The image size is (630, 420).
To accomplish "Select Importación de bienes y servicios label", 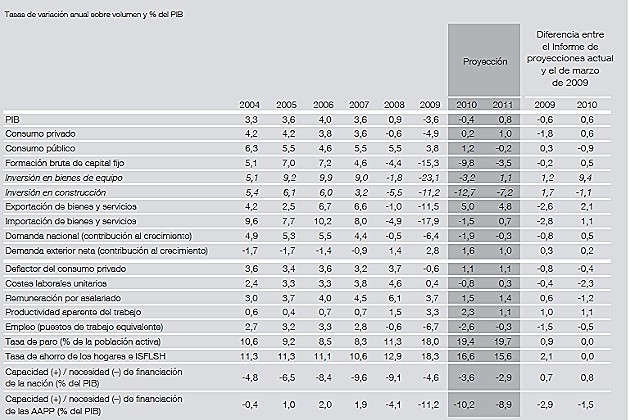I will pyautogui.click(x=68, y=220).
